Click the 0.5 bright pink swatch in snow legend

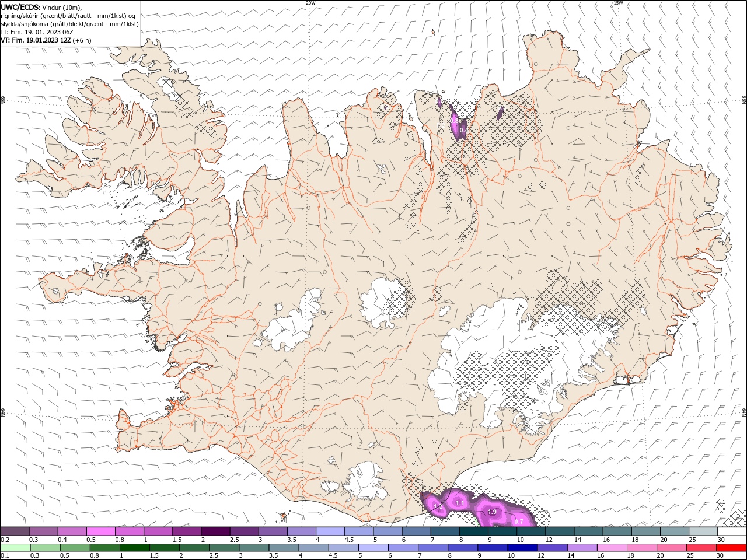pos(100,531)
